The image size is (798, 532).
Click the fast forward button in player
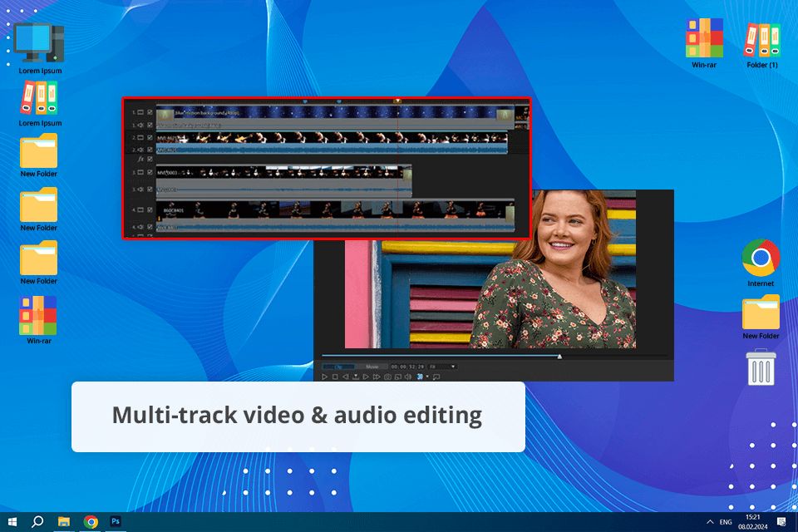point(377,377)
